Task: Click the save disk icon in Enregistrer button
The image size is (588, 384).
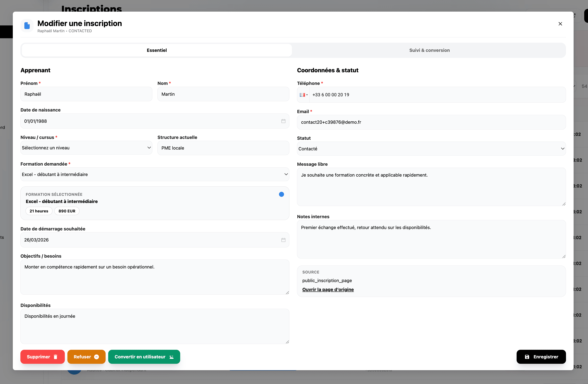Action: 527,357
